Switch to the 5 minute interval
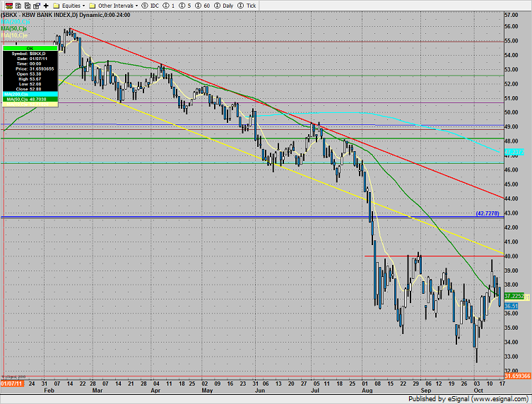 185,6
